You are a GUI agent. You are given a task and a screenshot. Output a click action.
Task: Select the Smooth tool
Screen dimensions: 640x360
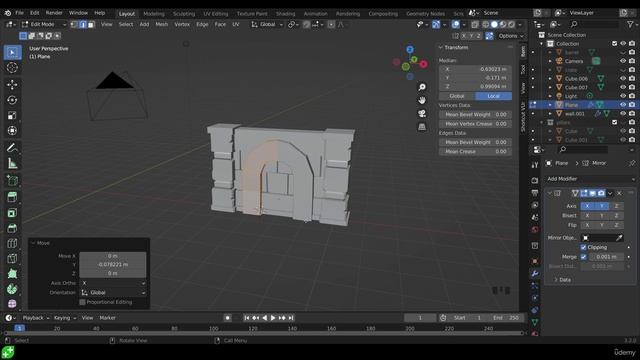[12, 304]
